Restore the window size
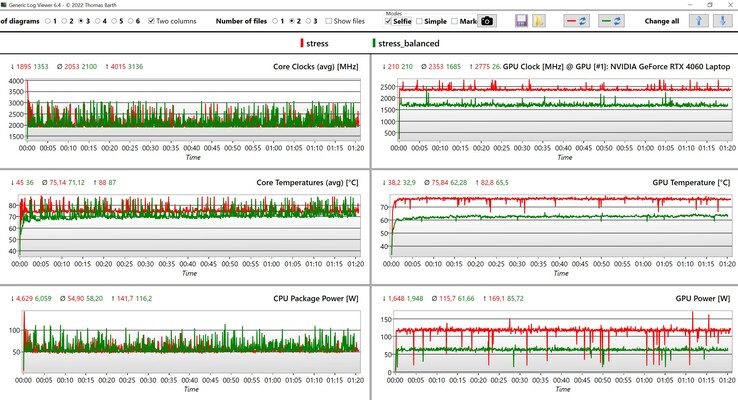This screenshot has height=400, width=738. click(710, 5)
